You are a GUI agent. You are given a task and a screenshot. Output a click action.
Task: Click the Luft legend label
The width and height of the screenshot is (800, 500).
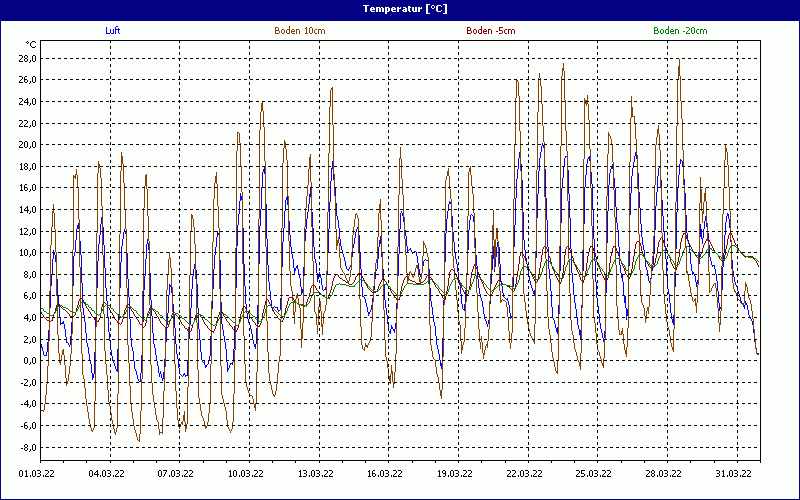[x=113, y=31]
